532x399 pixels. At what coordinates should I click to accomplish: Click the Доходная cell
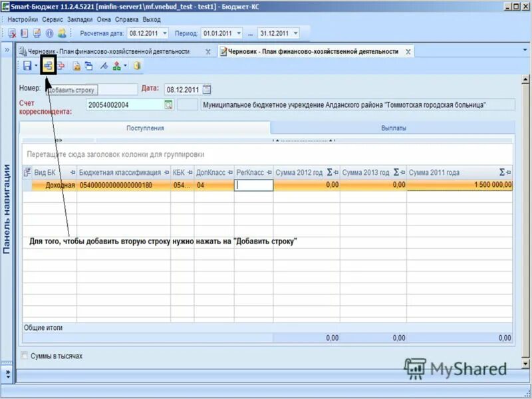pyautogui.click(x=55, y=186)
